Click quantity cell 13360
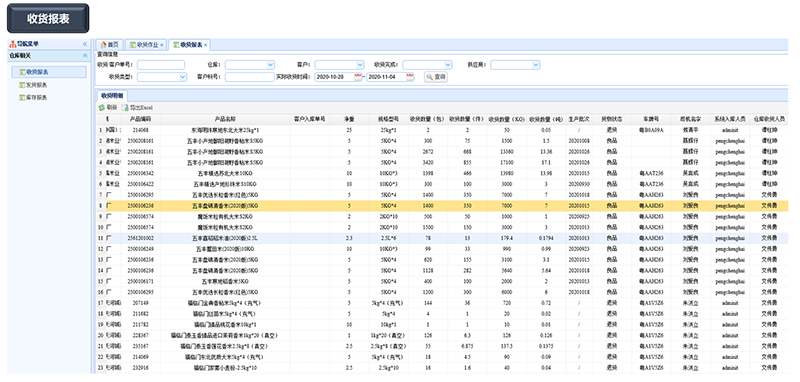Screen dimensions: 800x382 tap(506, 151)
